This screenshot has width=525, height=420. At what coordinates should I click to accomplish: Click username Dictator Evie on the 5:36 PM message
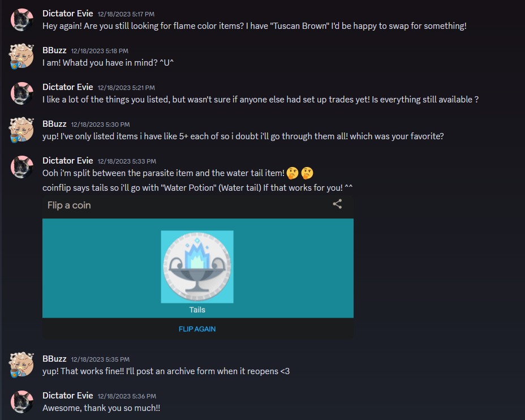coord(68,396)
